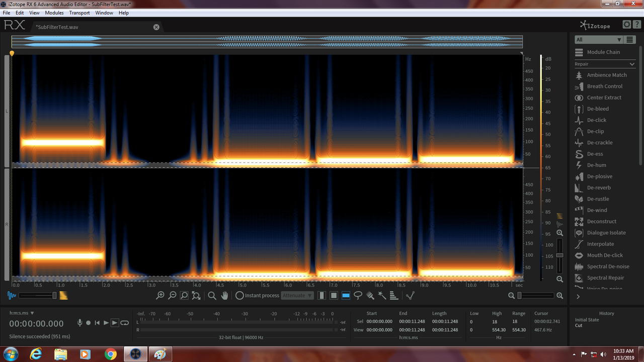Arm the microphone input monitor

point(79,323)
